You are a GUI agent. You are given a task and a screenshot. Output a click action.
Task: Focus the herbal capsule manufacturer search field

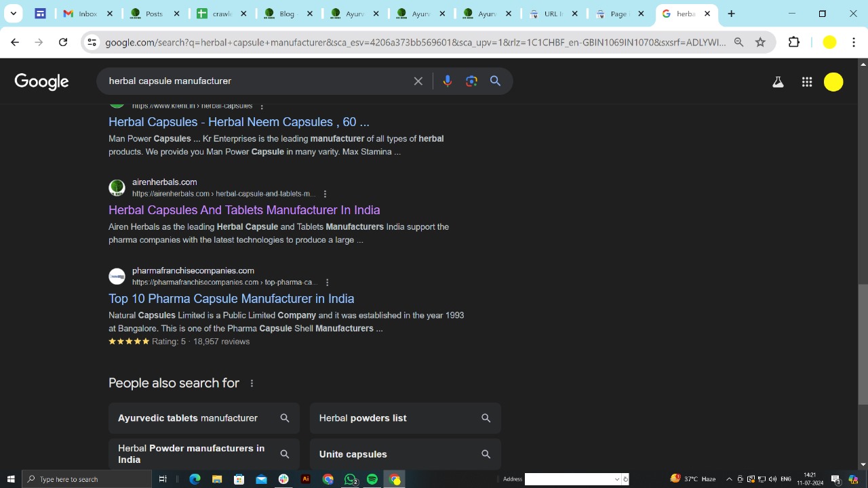(x=258, y=81)
